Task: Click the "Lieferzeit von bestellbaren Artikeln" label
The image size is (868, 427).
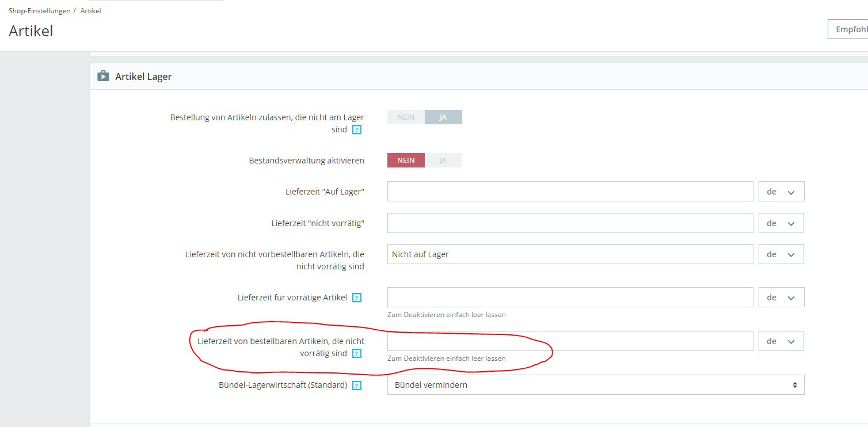Action: click(281, 348)
